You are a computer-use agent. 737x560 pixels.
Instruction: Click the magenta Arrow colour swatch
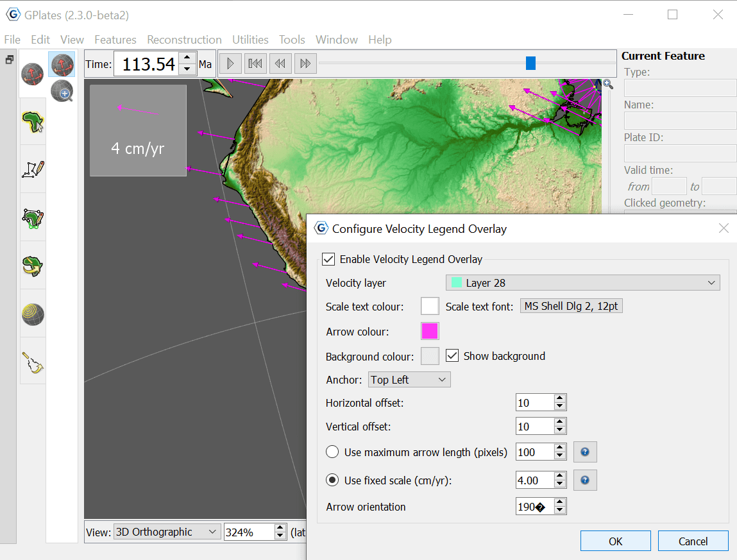coord(430,331)
